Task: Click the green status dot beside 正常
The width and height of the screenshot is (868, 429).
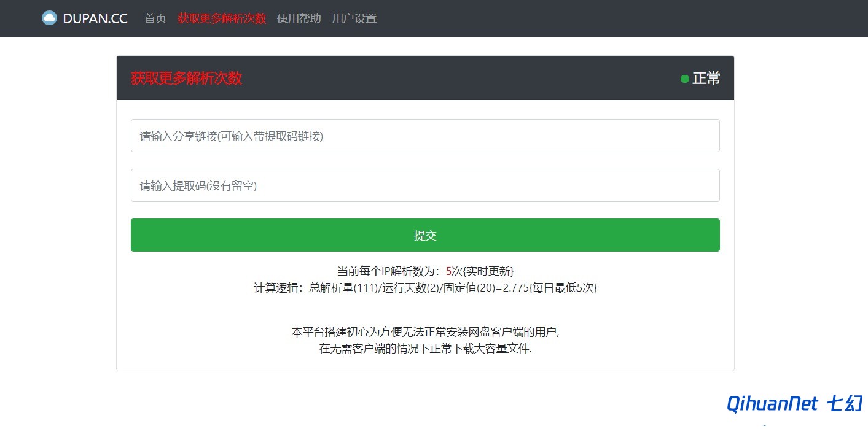Action: [x=685, y=79]
